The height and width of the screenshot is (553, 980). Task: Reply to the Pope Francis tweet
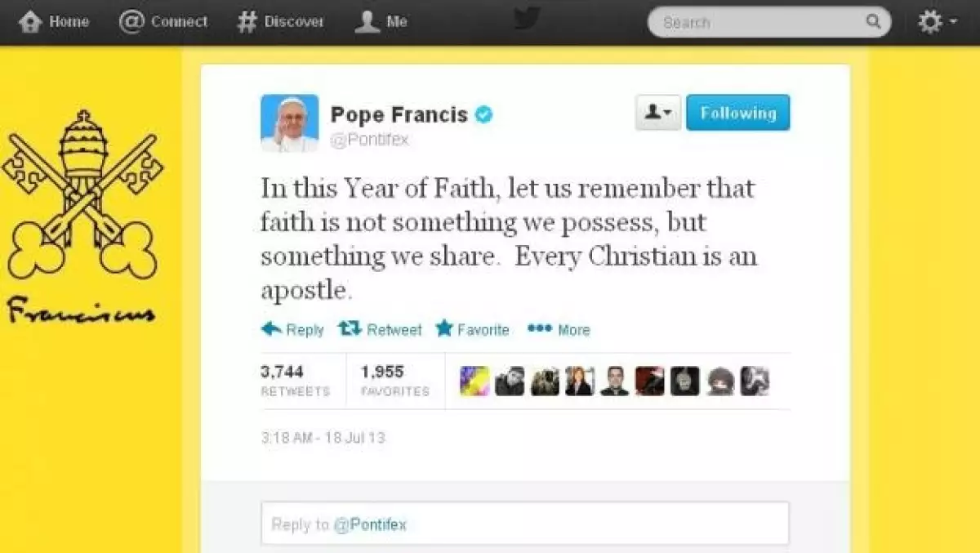click(292, 329)
